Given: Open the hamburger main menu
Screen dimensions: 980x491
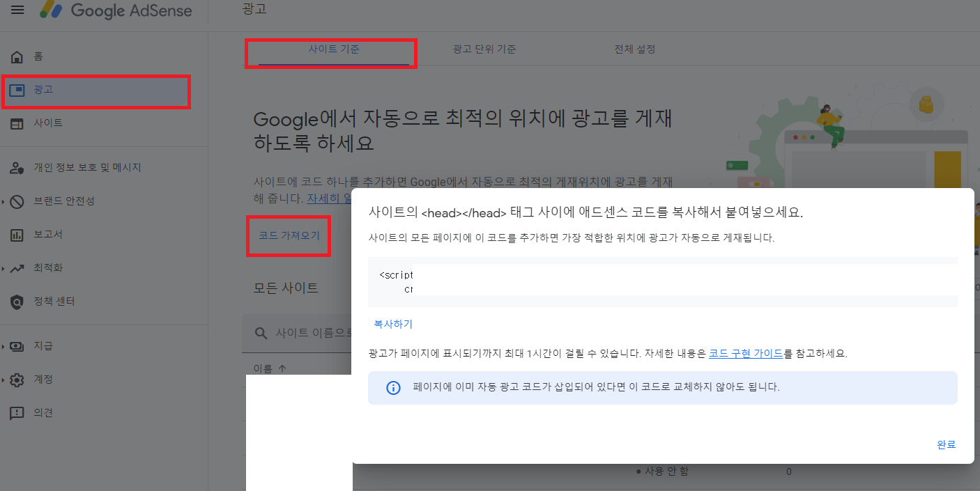Looking at the screenshot, I should coord(17,10).
